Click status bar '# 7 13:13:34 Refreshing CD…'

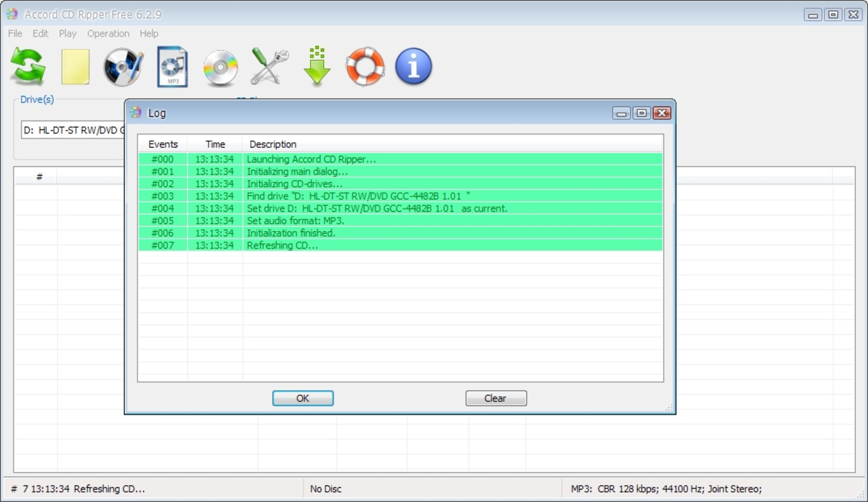coord(78,489)
